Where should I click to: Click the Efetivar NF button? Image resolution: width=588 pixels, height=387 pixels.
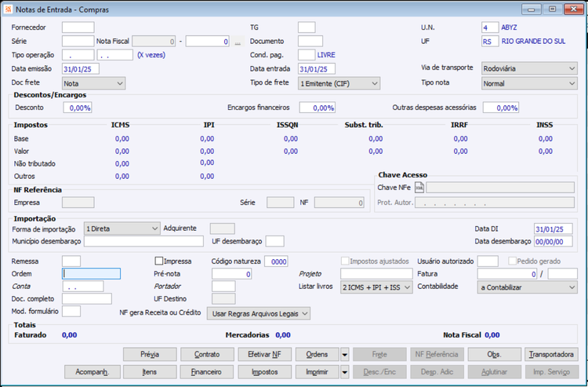pyautogui.click(x=264, y=354)
